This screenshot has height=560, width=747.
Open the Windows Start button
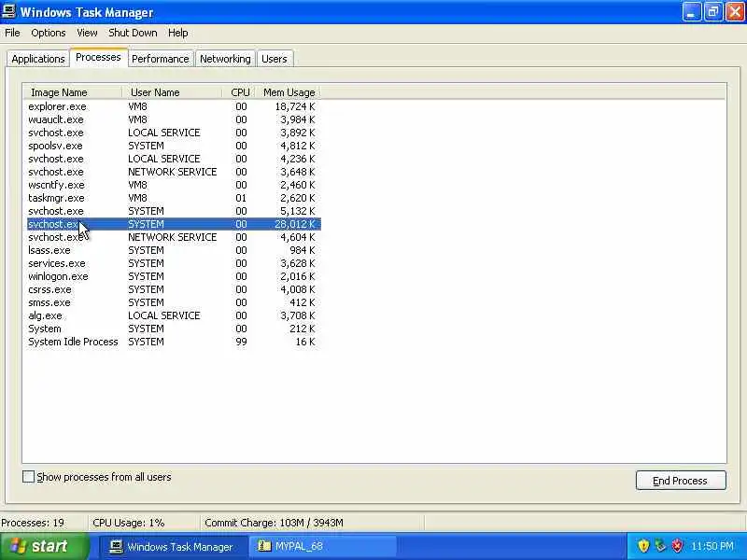pos(44,546)
